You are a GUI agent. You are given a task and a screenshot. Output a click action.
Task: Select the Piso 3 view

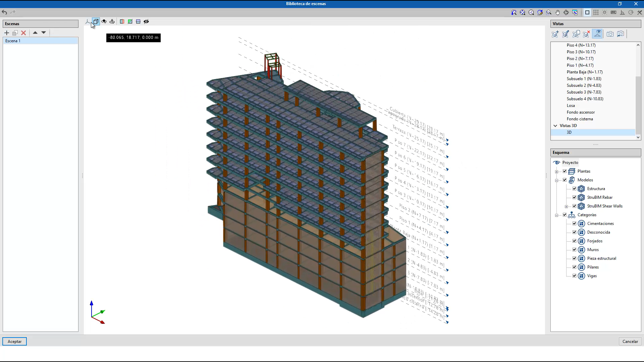pos(581,52)
